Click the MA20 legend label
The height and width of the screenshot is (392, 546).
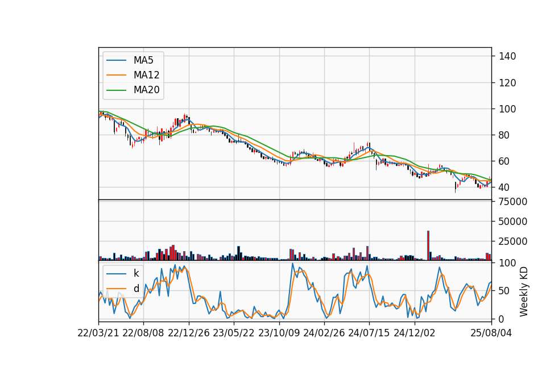coord(146,90)
